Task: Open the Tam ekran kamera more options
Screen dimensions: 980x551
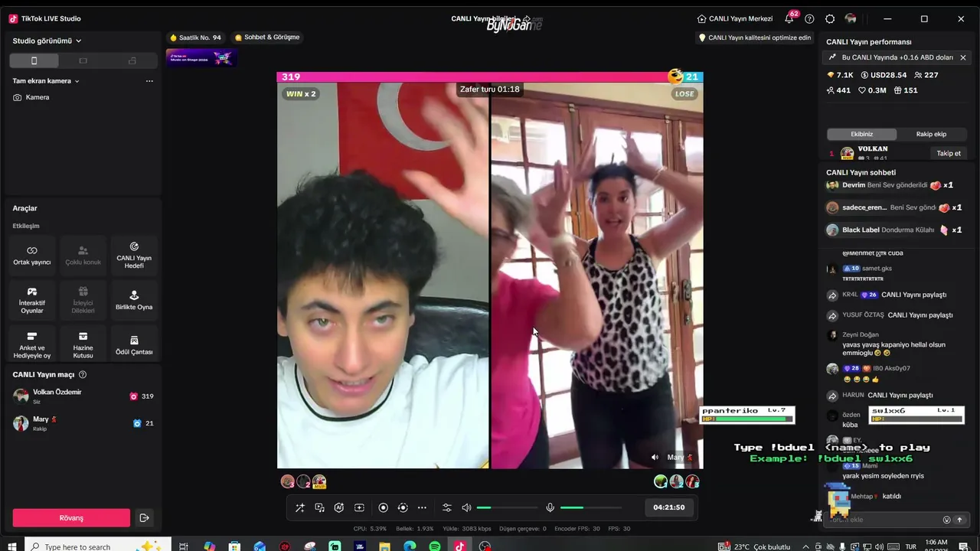Action: point(149,81)
